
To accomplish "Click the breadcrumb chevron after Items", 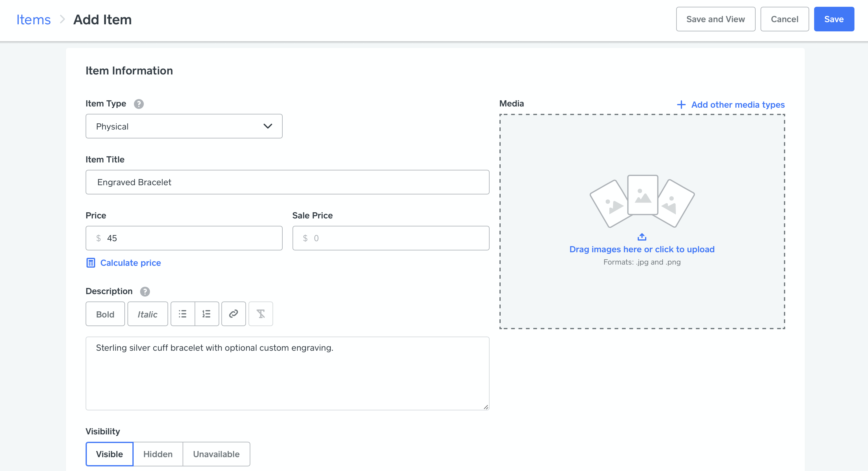I will pyautogui.click(x=62, y=19).
